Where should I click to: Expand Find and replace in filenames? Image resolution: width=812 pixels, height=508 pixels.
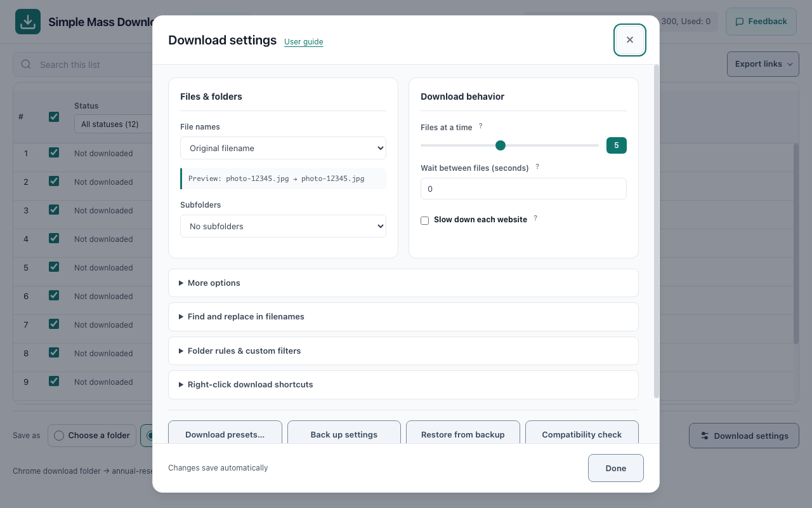(403, 316)
